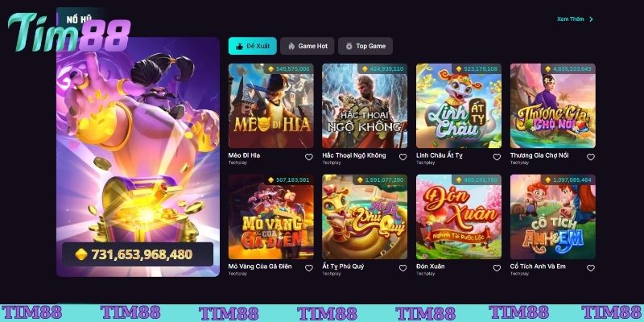The height and width of the screenshot is (322, 644).
Task: Click the gold coin jackpot total icon
Action: (81, 254)
